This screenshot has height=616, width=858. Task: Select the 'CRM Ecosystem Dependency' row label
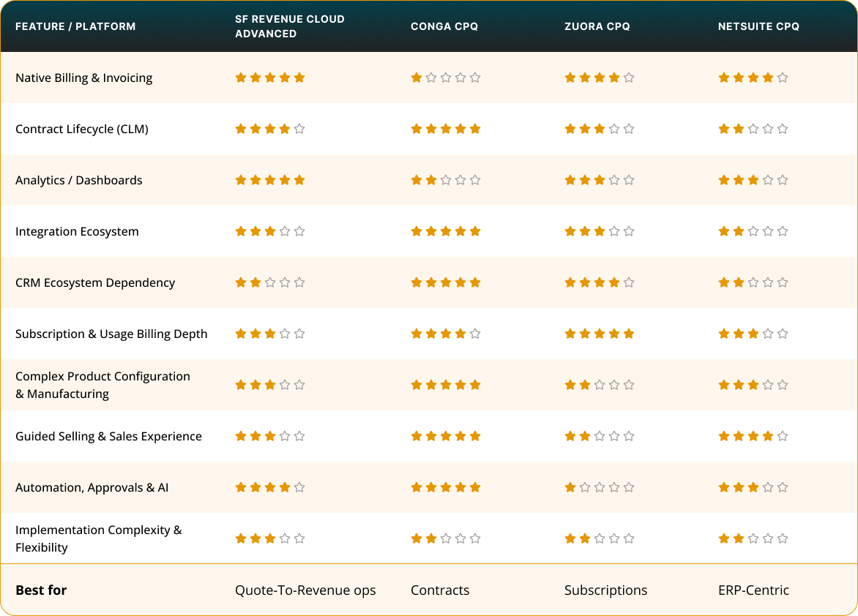95,283
